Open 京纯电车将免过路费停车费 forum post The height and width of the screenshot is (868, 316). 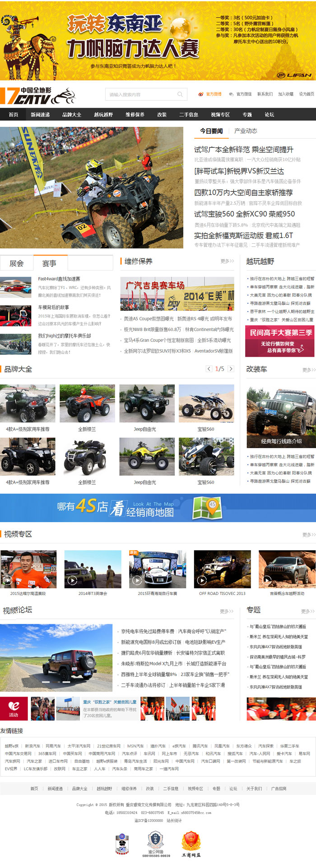148,631
